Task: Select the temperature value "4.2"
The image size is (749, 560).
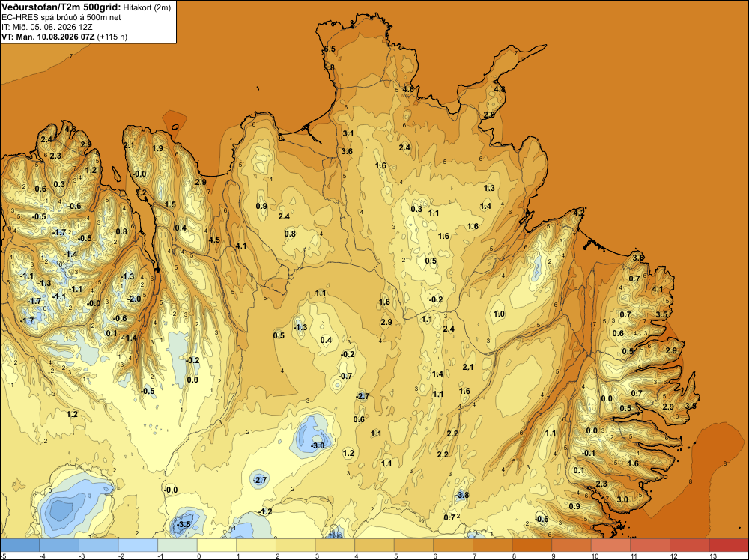Action: (579, 213)
